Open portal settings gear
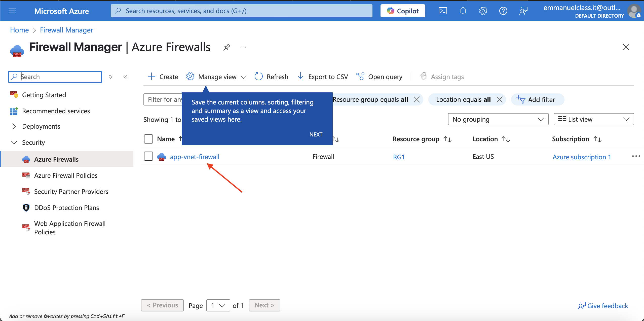The height and width of the screenshot is (321, 644). pyautogui.click(x=483, y=11)
